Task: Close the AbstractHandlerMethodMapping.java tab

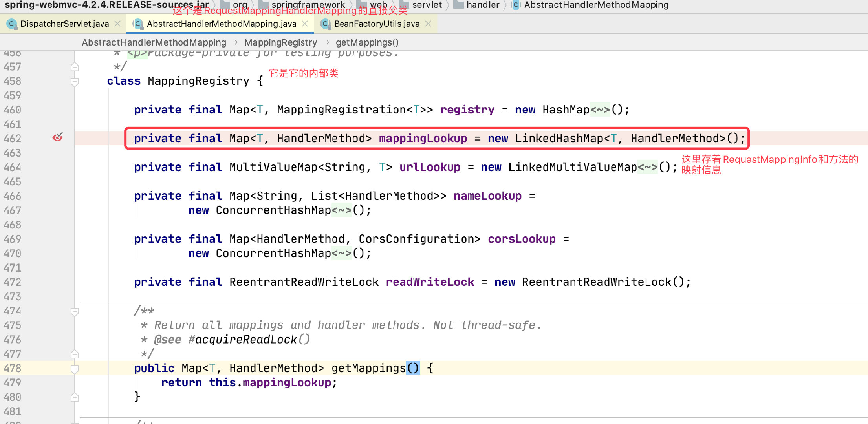Action: coord(305,24)
